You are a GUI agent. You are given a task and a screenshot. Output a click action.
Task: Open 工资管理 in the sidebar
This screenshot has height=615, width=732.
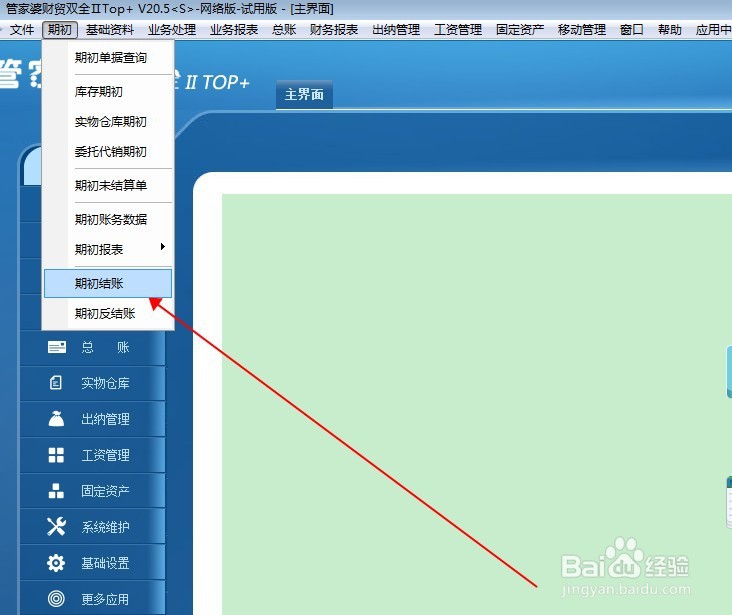tap(106, 455)
